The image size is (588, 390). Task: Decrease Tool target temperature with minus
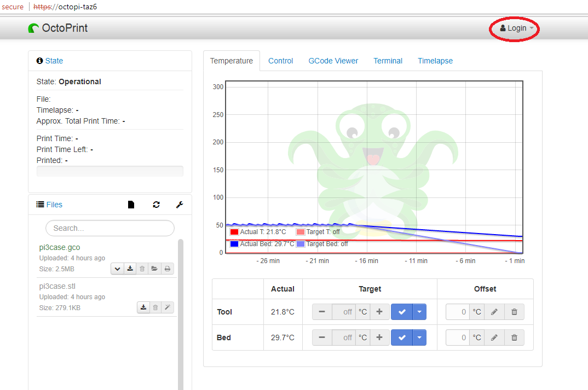coord(322,312)
